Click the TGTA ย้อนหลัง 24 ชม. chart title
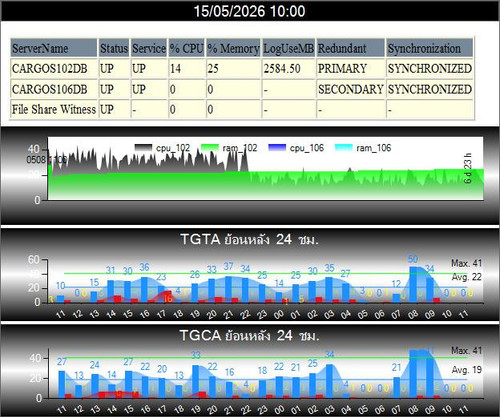Screen dimensions: 500x417 [x=249, y=239]
